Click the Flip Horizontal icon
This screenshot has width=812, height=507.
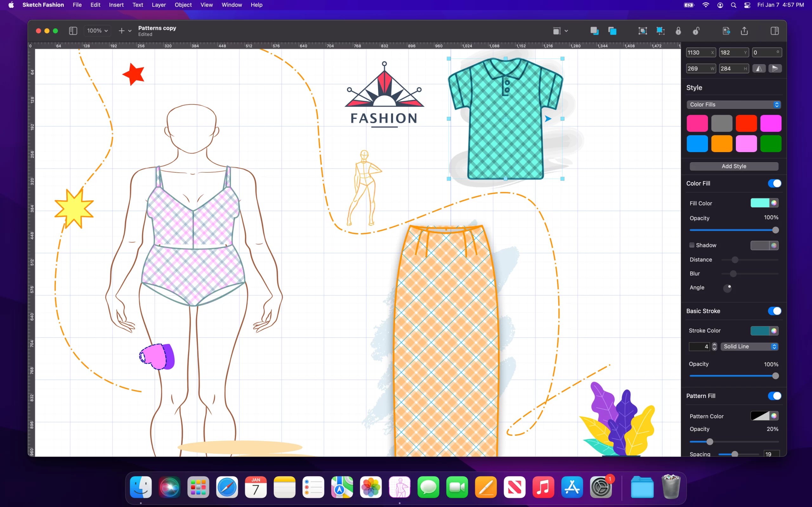[x=759, y=68]
